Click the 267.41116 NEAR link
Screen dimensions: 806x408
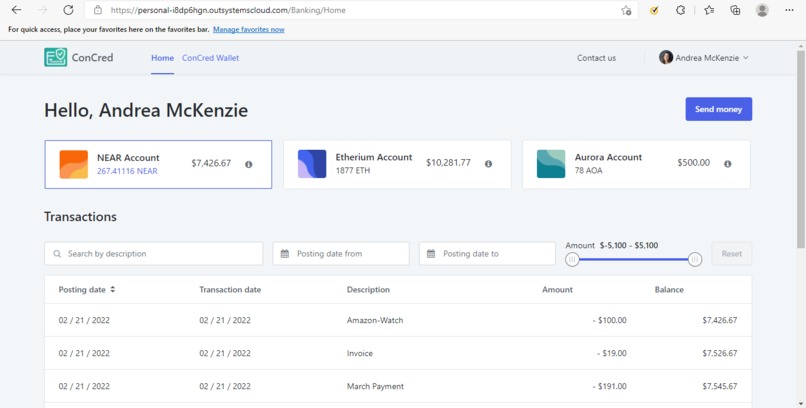(x=127, y=171)
